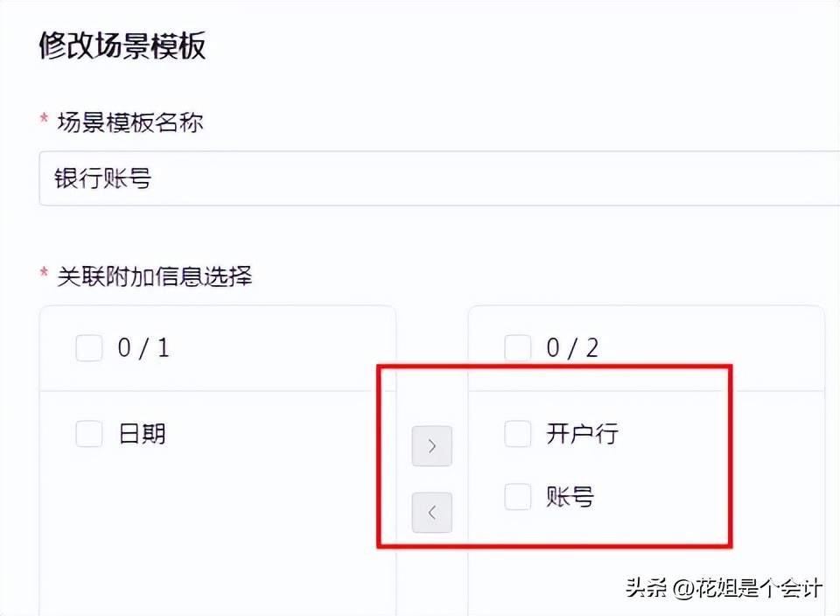
Task: Click the left arrow transfer icon
Action: (x=431, y=513)
